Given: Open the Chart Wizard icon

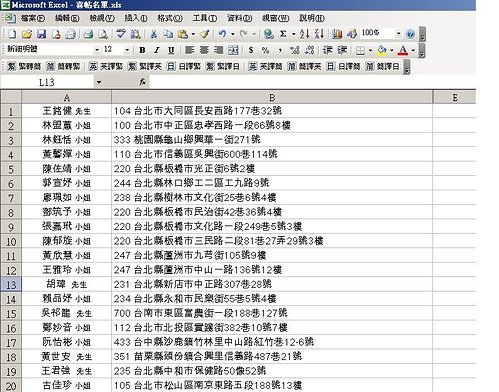Looking at the screenshot, I should (337, 34).
